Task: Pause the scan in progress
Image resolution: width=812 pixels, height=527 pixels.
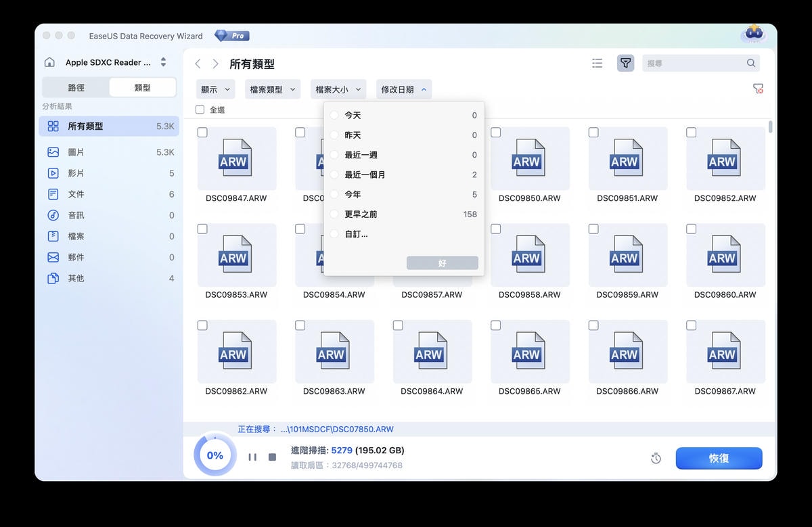Action: [252, 457]
